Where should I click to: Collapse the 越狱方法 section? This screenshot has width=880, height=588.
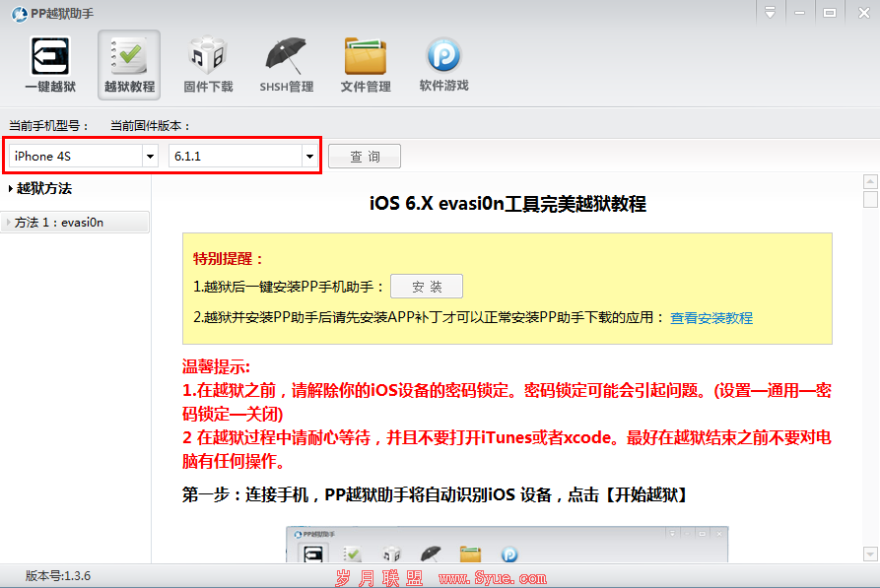(39, 188)
